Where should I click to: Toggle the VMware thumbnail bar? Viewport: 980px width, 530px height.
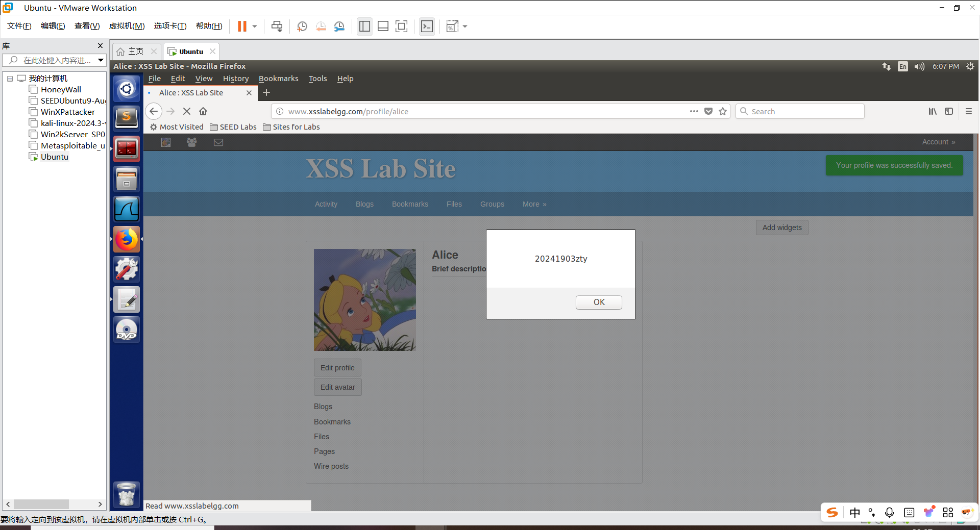[x=383, y=27]
